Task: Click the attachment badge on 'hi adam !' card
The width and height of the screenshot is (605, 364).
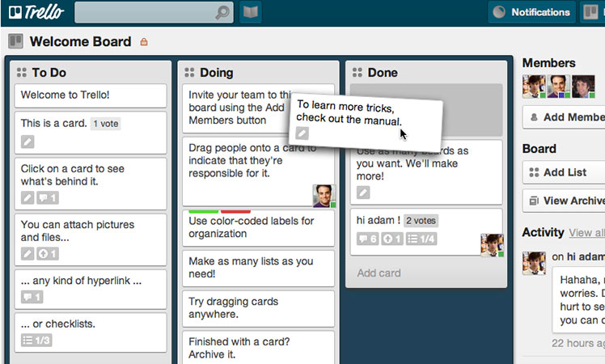Action: point(392,239)
